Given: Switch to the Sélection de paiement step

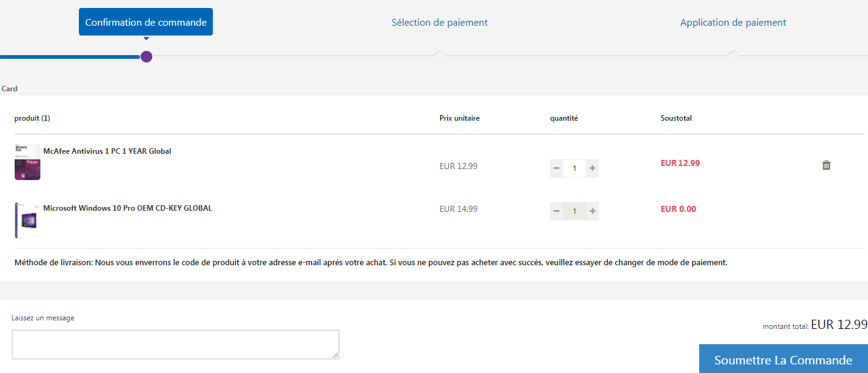Looking at the screenshot, I should point(439,23).
